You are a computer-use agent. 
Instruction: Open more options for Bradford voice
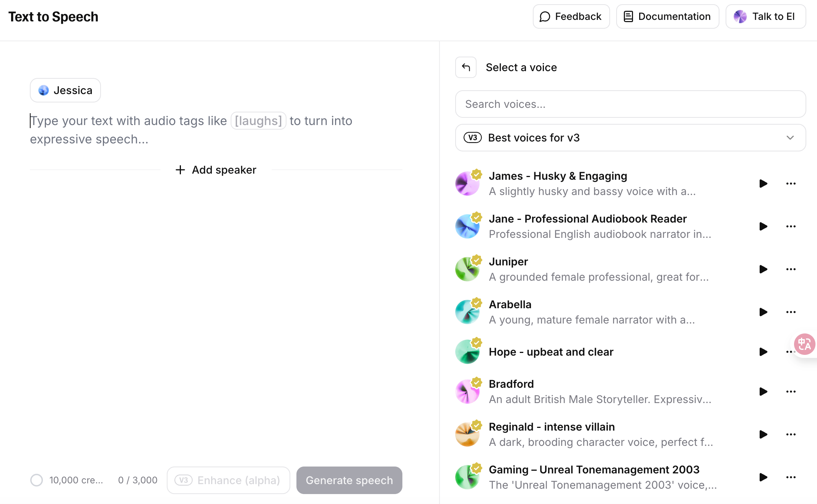(791, 392)
